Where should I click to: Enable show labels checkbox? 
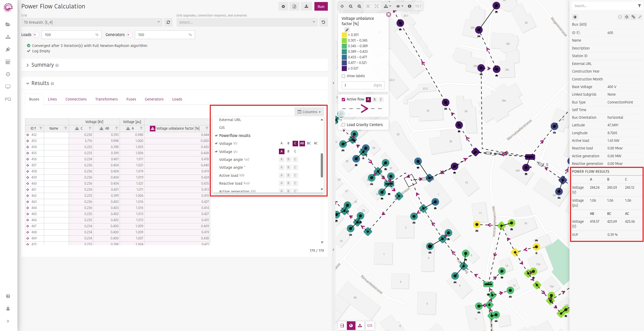(343, 76)
